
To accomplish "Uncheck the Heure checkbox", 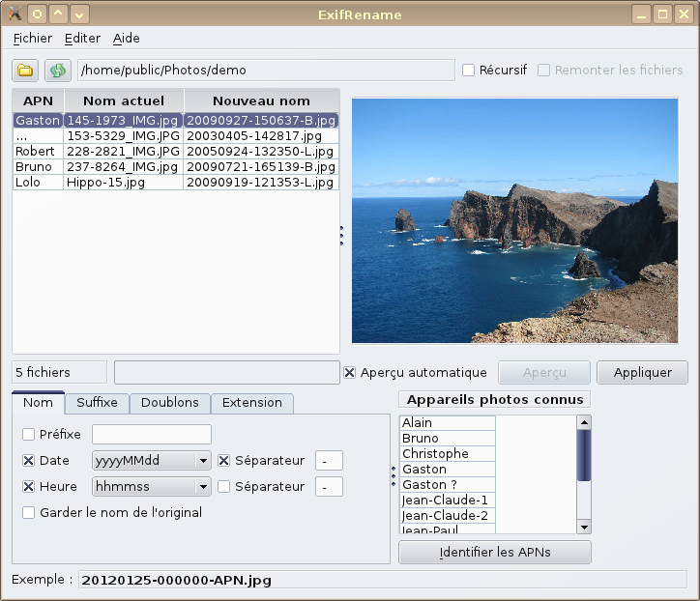I will 28,486.
